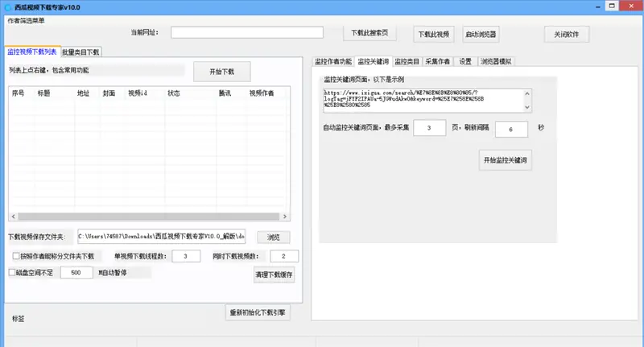Click the 重新初始化下载引擎 button
This screenshot has height=347, width=644.
[258, 312]
